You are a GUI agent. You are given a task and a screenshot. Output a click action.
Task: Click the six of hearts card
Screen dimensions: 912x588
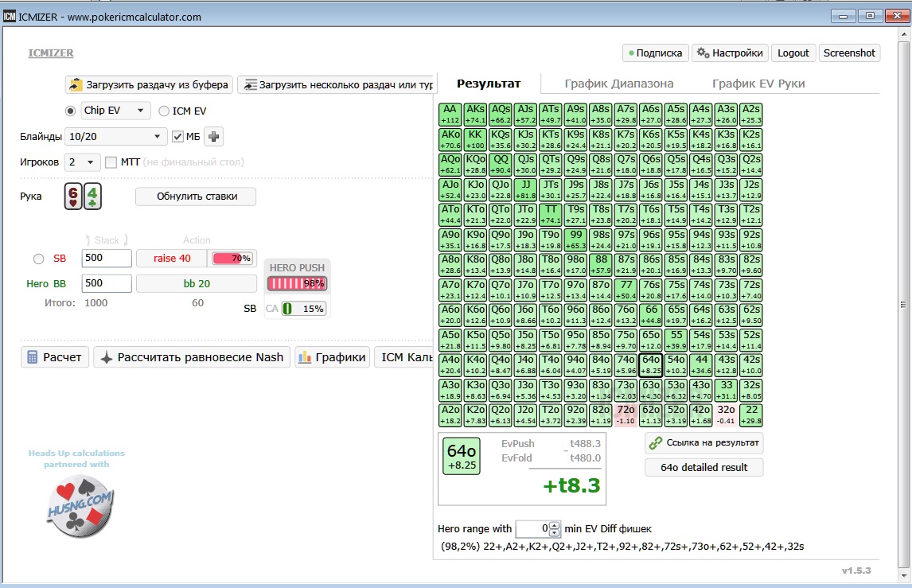[x=72, y=197]
